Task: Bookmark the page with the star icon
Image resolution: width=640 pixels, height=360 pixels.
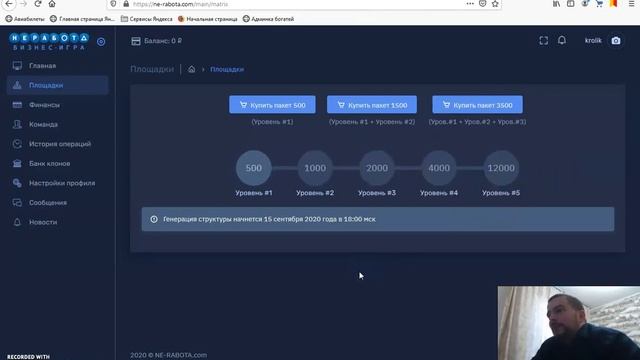Action: coord(495,4)
